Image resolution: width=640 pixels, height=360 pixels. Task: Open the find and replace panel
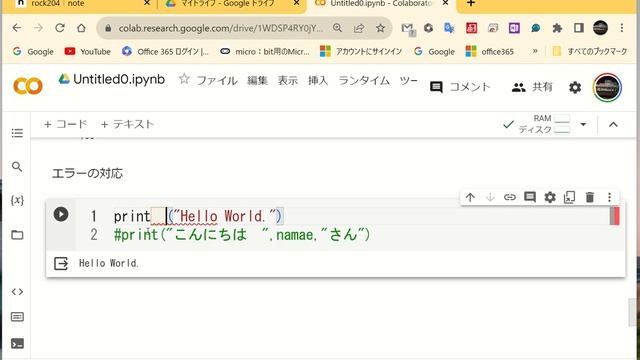(x=17, y=167)
